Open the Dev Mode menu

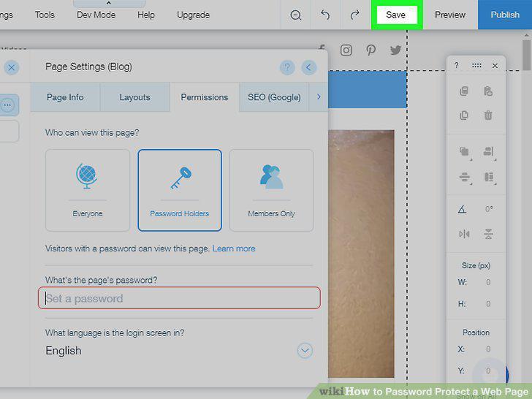[x=96, y=15]
